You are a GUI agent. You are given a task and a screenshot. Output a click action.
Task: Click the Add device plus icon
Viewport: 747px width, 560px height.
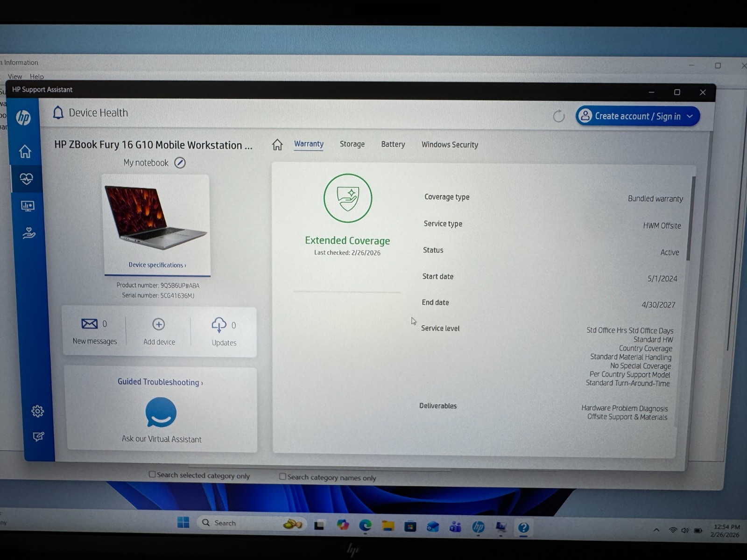(x=159, y=324)
